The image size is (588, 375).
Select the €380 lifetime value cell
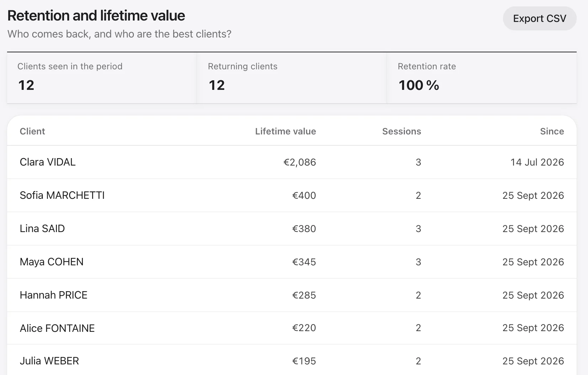[x=304, y=229]
